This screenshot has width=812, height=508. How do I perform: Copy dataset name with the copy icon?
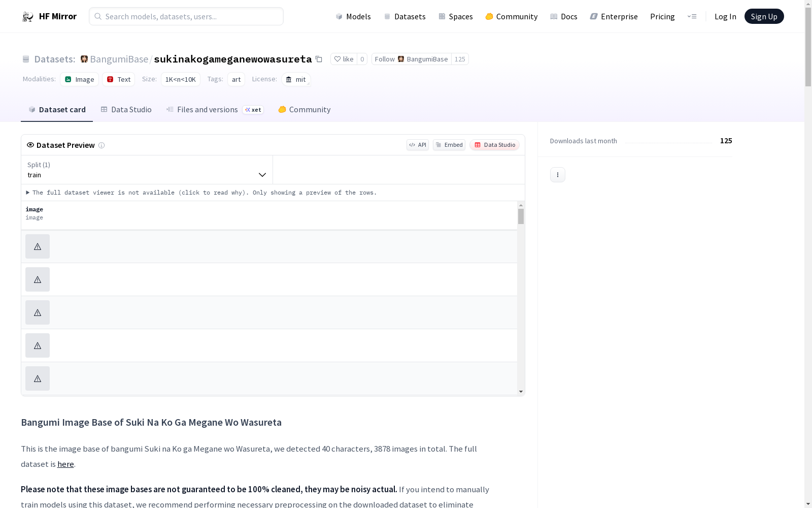tap(319, 59)
